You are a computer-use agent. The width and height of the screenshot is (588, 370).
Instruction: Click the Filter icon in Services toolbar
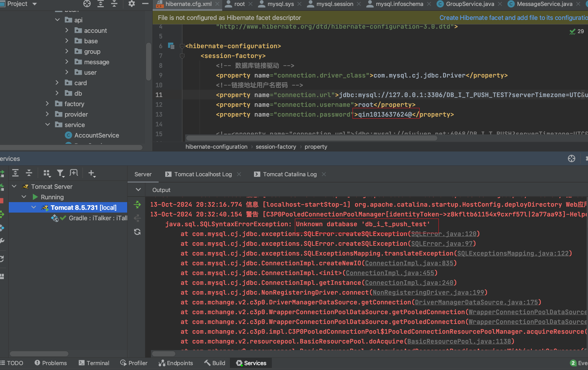click(x=60, y=173)
